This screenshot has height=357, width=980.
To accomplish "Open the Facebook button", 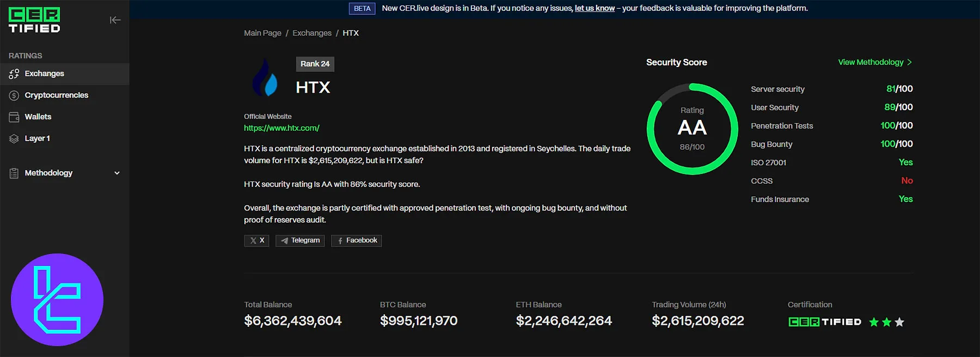I will point(357,240).
